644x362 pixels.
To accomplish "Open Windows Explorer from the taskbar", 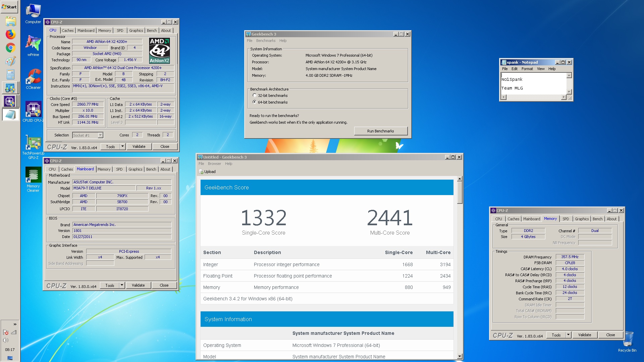I will click(x=10, y=21).
